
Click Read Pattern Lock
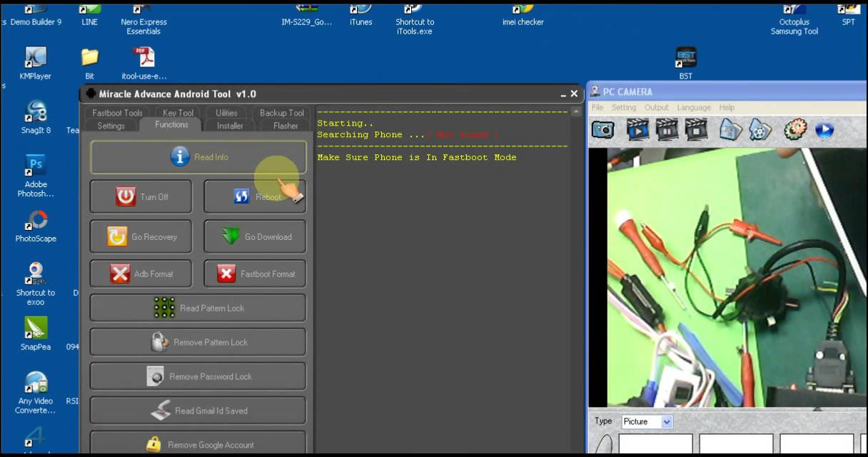pos(198,308)
